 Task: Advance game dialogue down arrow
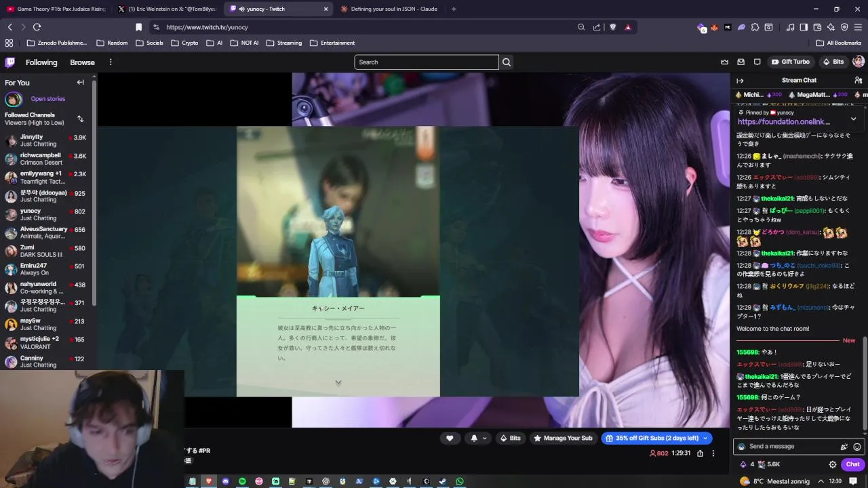click(x=338, y=383)
